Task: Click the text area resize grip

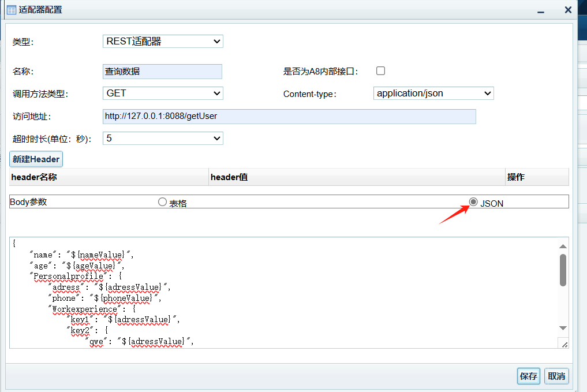Action: (564, 344)
